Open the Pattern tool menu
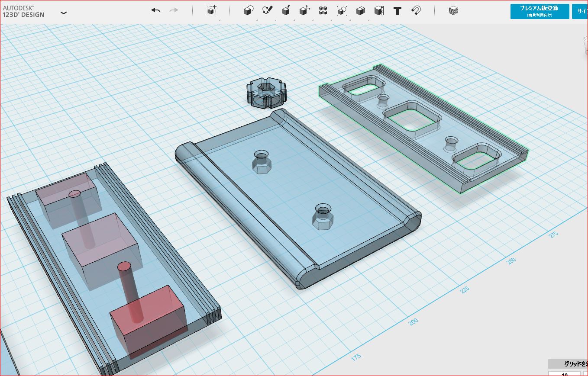 323,11
